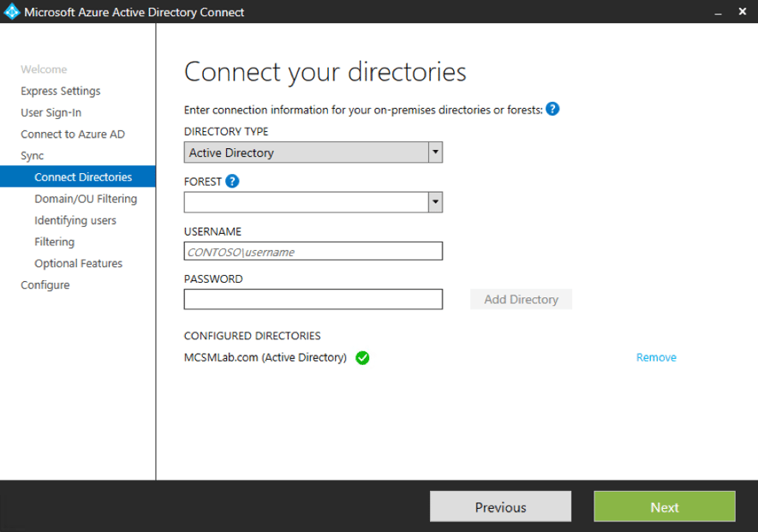Click the Connect your directories heading
Screen dimensions: 758x532
(x=325, y=72)
